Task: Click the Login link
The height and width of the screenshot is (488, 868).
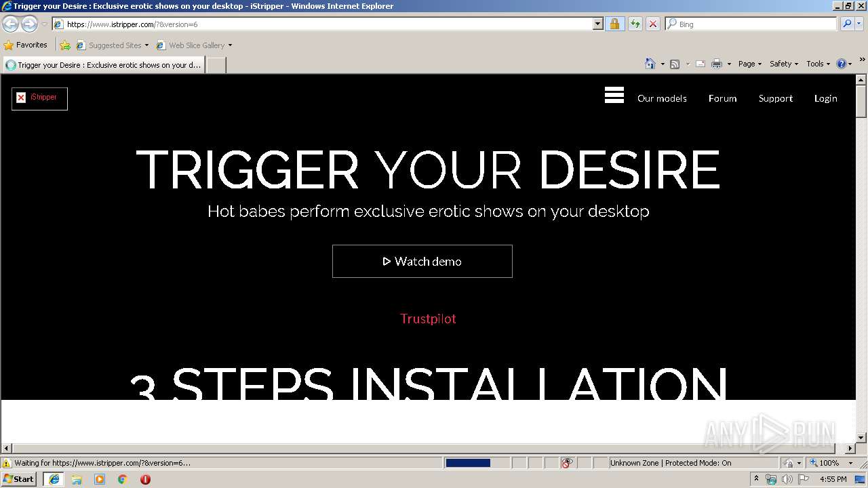Action: pos(825,98)
